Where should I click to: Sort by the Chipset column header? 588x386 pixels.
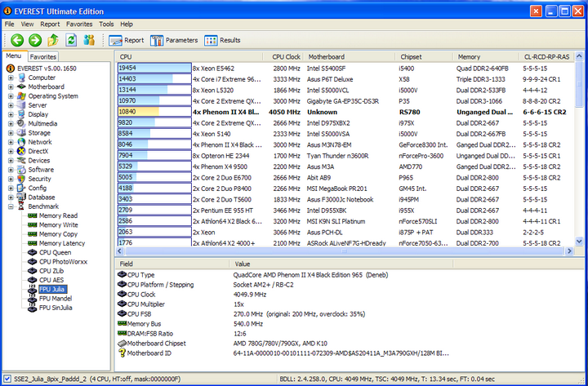pos(424,56)
